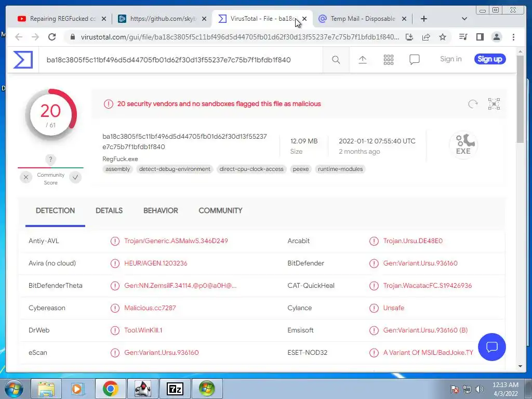Click the hash search input field
Screen dimensions: 532x399
point(180,60)
